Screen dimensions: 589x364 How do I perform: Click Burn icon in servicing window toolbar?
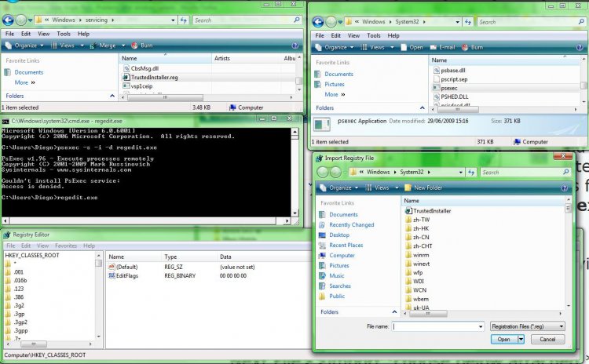click(134, 45)
